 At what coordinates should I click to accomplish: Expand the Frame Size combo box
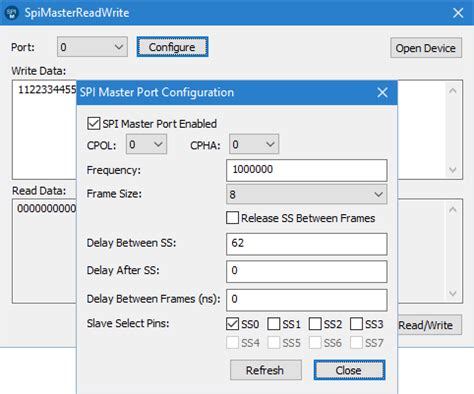(x=307, y=194)
